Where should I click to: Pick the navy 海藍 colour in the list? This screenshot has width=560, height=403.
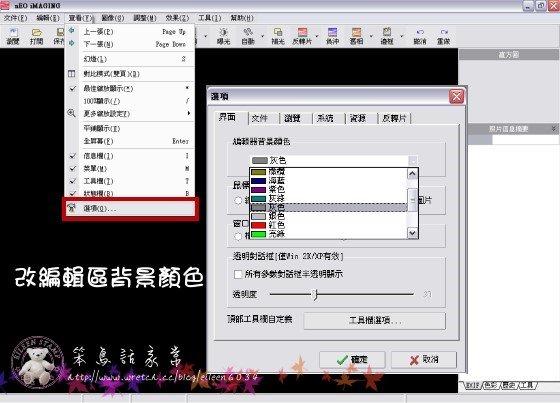tap(329, 181)
